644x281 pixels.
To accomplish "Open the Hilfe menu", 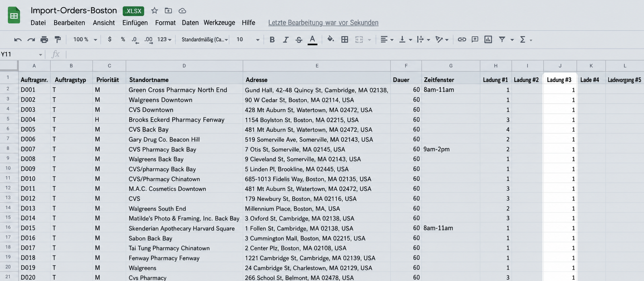I will click(248, 23).
